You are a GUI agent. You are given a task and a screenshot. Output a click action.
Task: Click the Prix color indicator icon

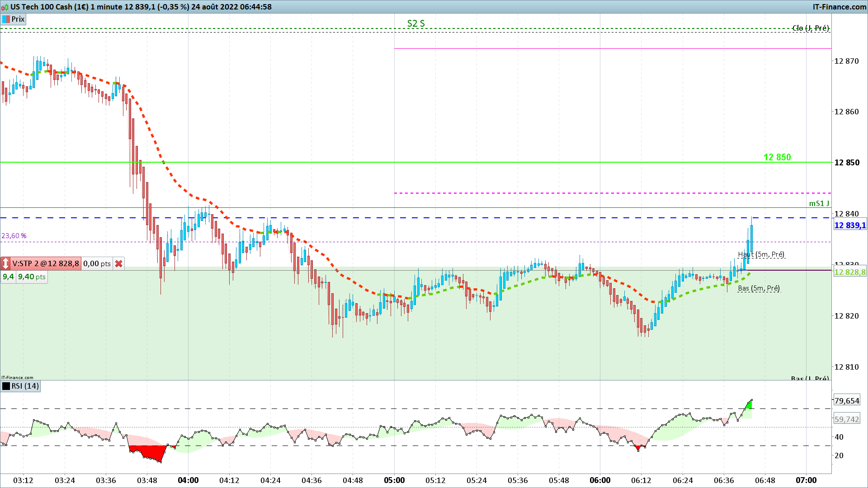coord(6,19)
